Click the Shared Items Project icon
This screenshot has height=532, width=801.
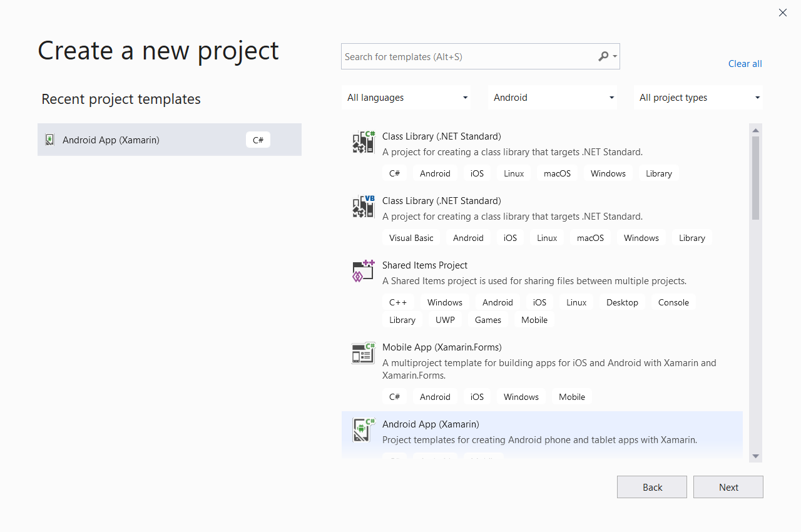(364, 271)
